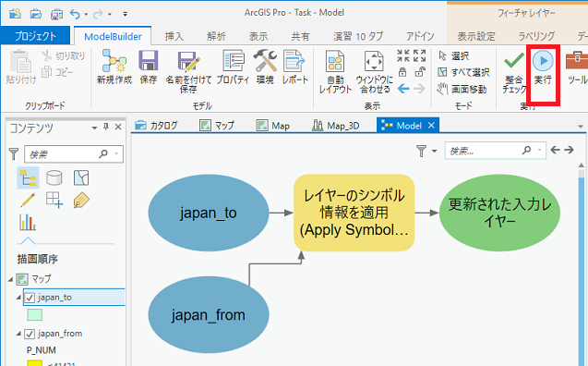
Task: Select the japan_from model variable ellipse
Action: pyautogui.click(x=209, y=315)
